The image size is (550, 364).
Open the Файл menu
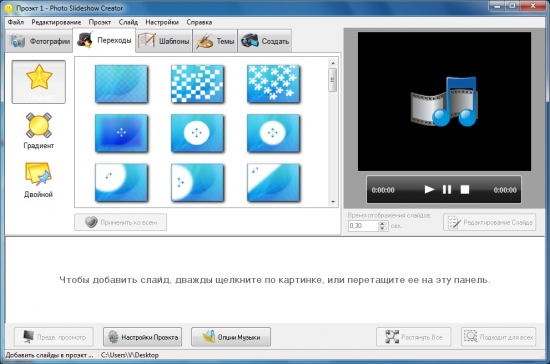16,22
